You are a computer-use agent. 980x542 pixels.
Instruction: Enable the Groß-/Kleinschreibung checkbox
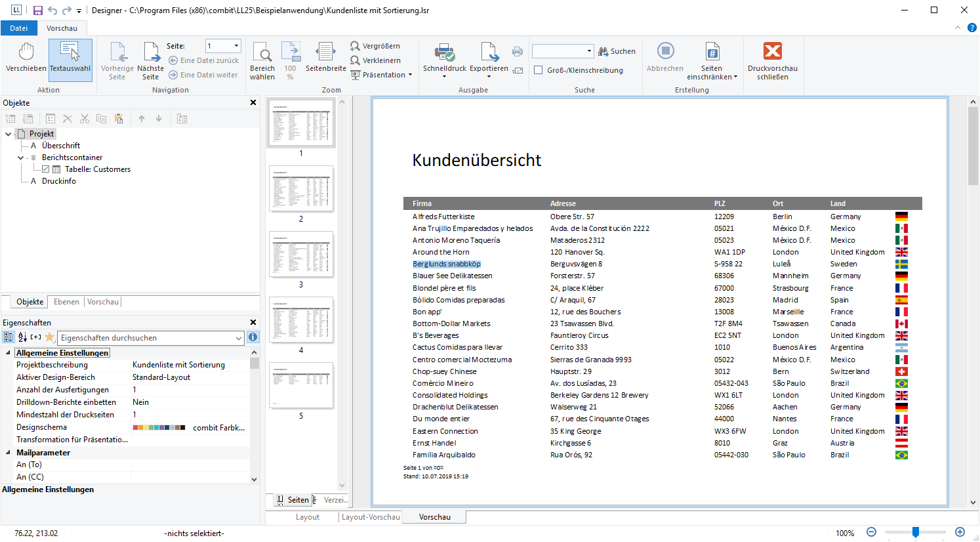point(539,70)
